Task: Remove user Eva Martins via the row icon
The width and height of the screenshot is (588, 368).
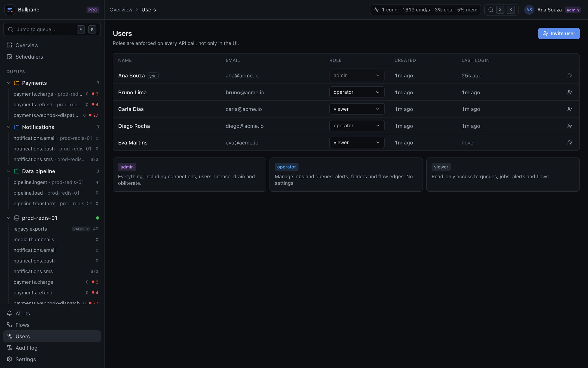Action: tap(569, 142)
